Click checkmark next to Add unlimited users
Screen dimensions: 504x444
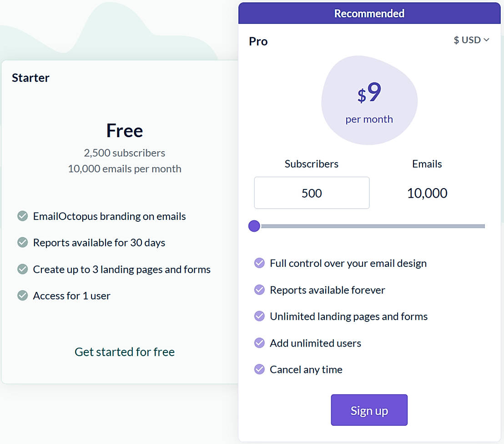[x=259, y=343]
